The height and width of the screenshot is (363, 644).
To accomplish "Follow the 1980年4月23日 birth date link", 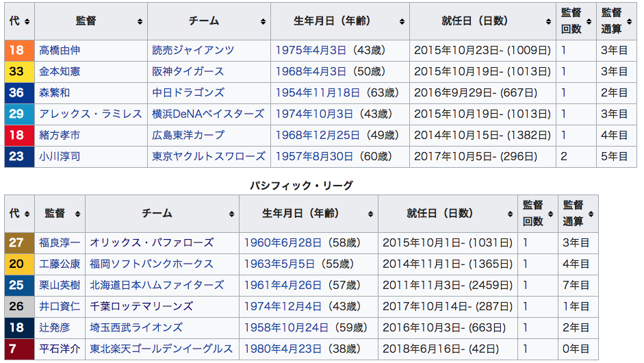I will 283,349.
